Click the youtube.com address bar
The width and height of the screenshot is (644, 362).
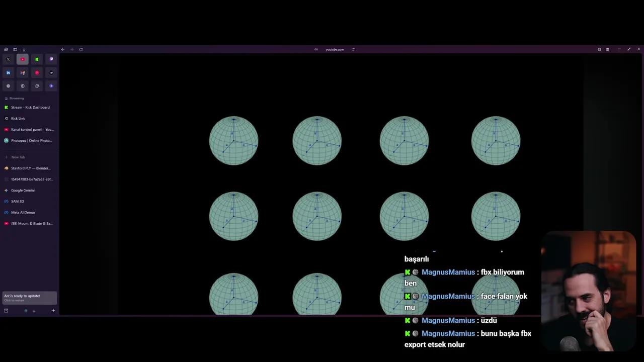point(335,49)
